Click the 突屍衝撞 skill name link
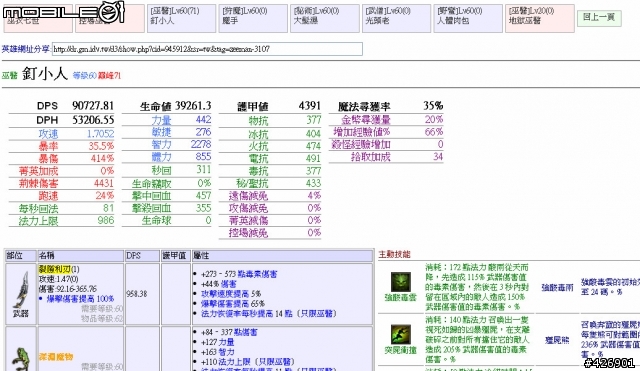The width and height of the screenshot is (640, 371). point(400,350)
